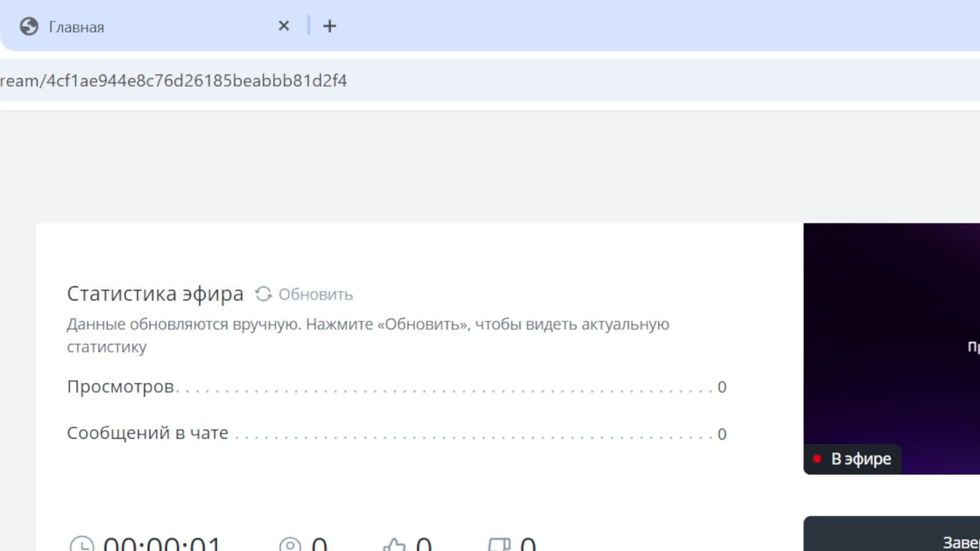Click the Просмотров count value 0
980x551 pixels.
pos(722,387)
